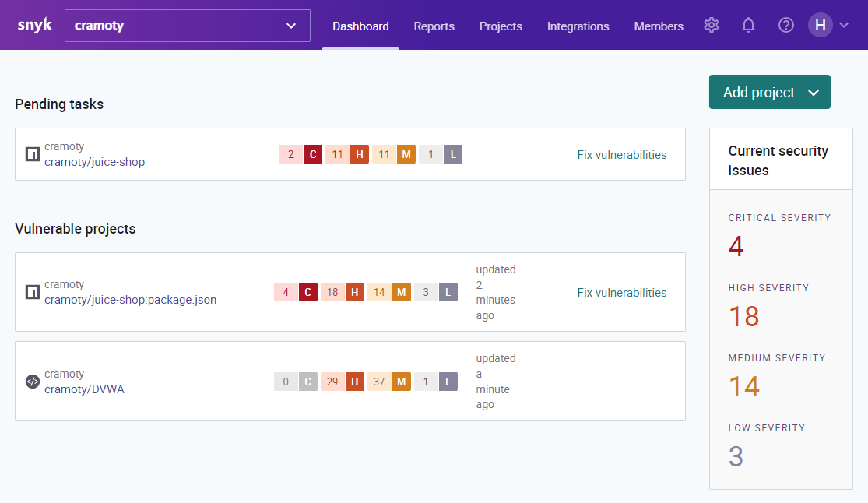Click the low L badge in juice-shop pending task
The image size is (868, 503).
(x=453, y=154)
